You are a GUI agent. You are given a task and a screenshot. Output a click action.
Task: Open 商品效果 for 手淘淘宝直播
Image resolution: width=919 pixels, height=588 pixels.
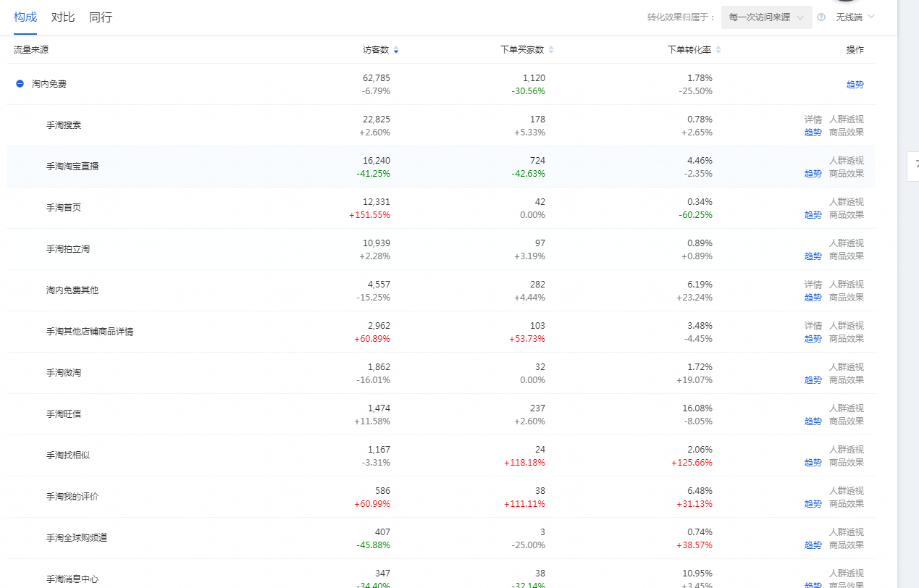(847, 173)
